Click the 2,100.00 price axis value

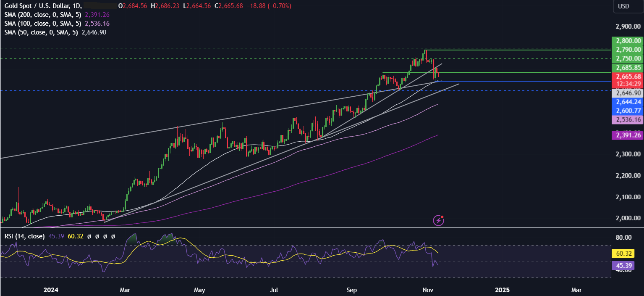click(x=628, y=197)
